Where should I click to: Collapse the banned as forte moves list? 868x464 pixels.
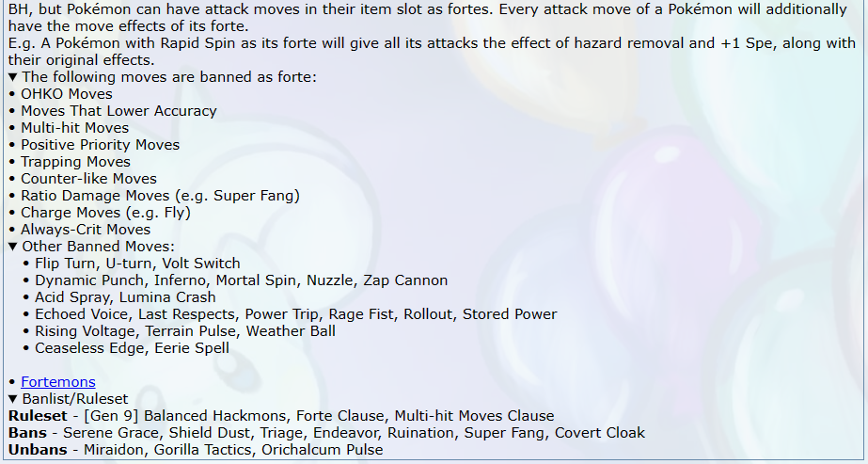point(162,77)
